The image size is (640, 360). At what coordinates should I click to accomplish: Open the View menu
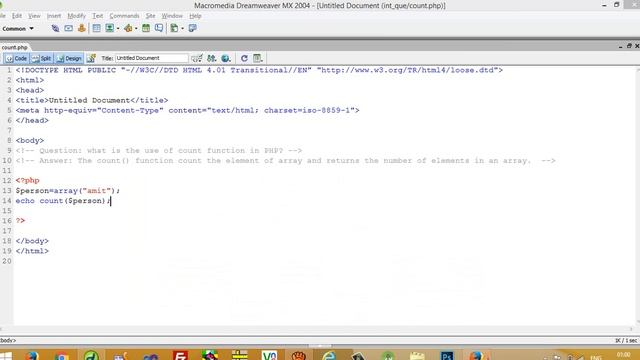(x=34, y=16)
